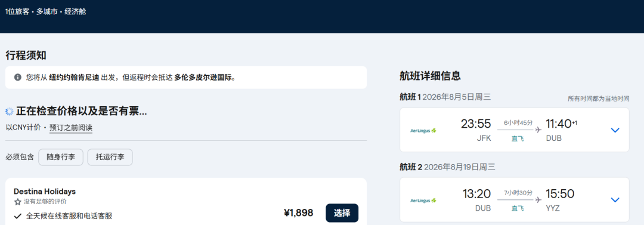Click the YYZ airport code
Viewport: 644px width, 225px height.
point(553,208)
